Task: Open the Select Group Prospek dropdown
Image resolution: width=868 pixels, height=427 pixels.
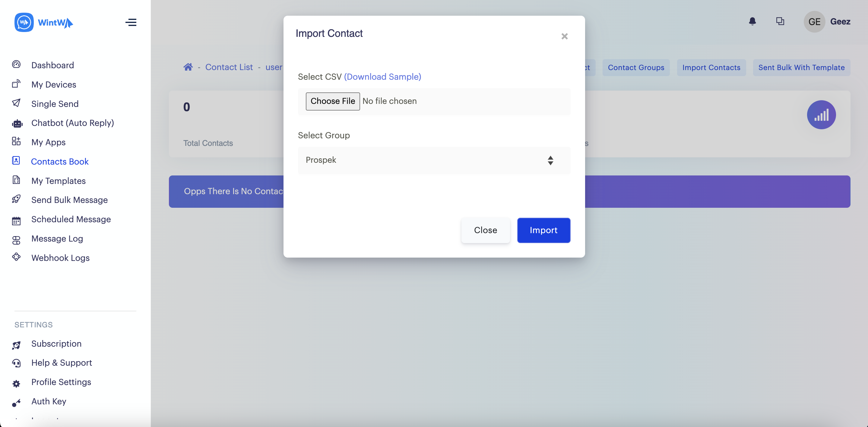Action: (x=434, y=160)
